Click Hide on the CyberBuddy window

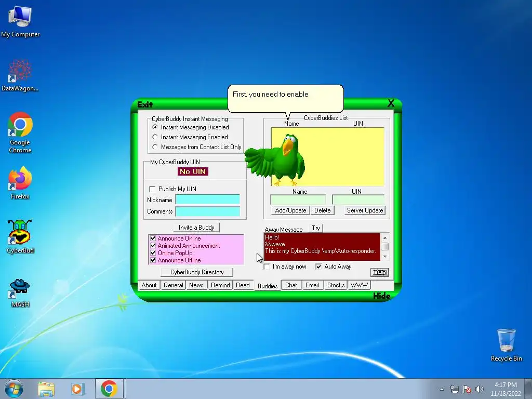[x=382, y=296]
